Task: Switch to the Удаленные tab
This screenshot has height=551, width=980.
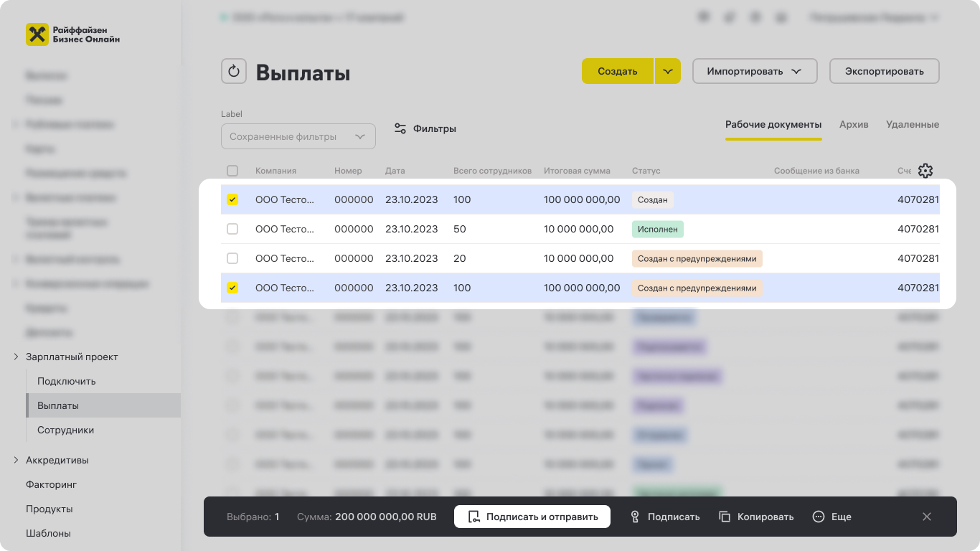Action: (x=913, y=124)
